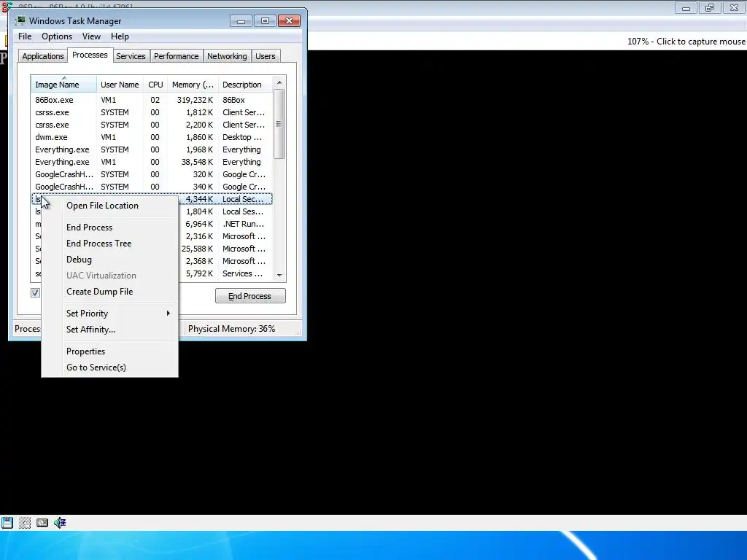
Task: Close the Windows Task Manager window
Action: point(289,21)
